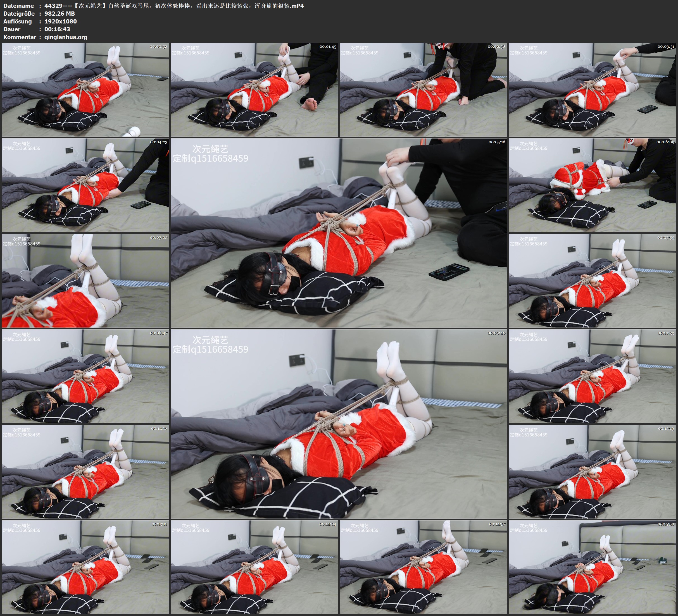Click the thumbnail labeled 00:13:11
The width and height of the screenshot is (678, 616).
point(85,567)
